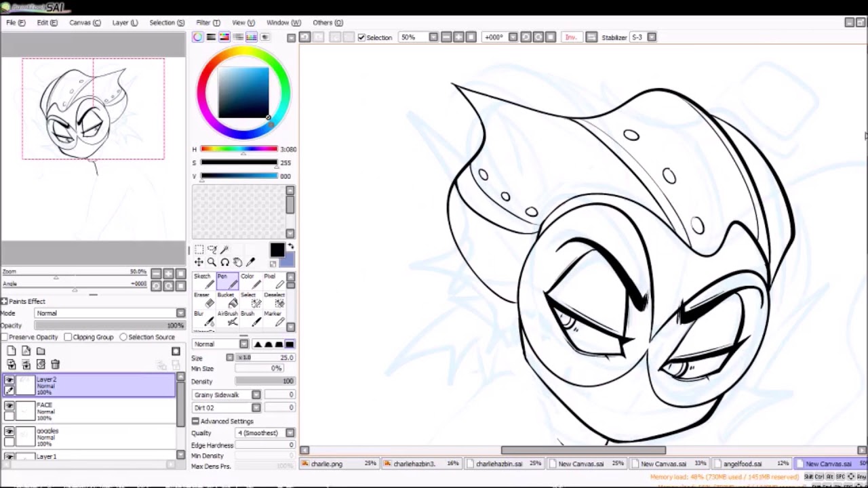
Task: Create a new layer folder
Action: pos(41,350)
